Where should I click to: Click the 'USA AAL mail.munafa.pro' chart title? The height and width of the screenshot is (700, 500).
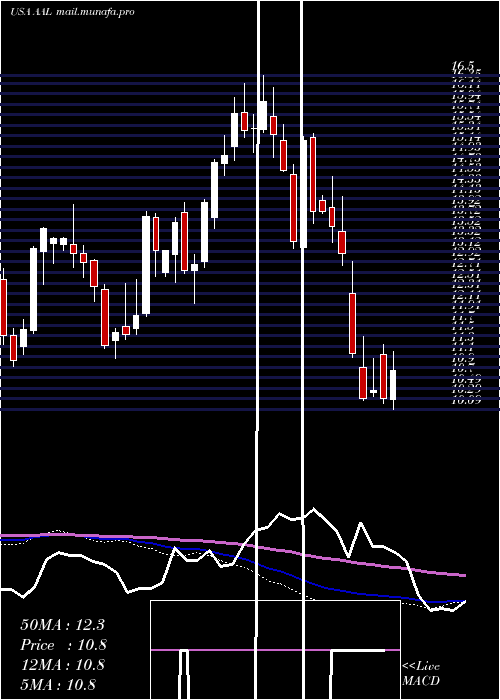[x=71, y=12]
